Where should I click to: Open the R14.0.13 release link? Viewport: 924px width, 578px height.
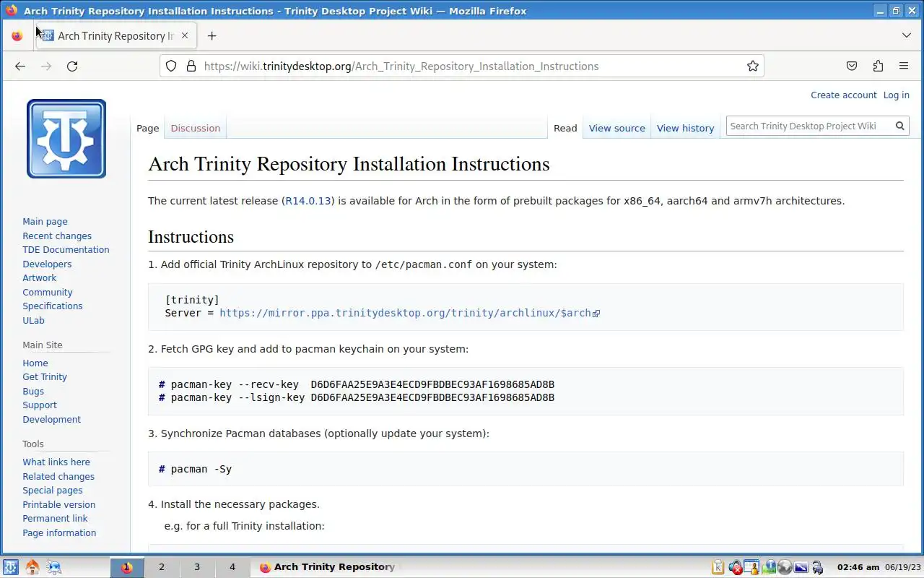coord(308,201)
